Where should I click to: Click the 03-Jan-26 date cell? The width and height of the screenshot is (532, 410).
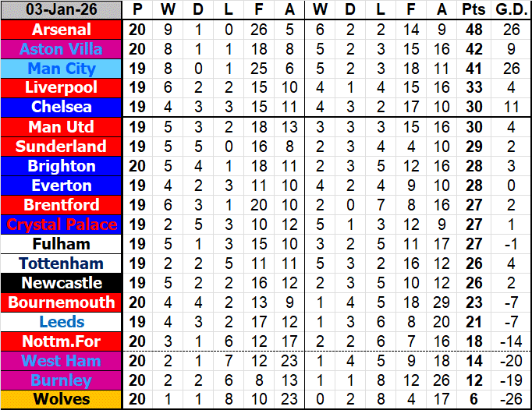point(62,10)
